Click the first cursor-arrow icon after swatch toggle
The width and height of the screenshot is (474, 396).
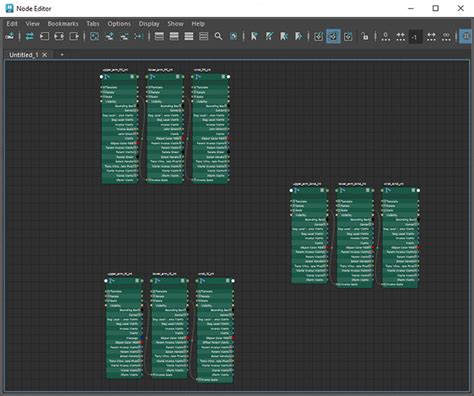(254, 36)
